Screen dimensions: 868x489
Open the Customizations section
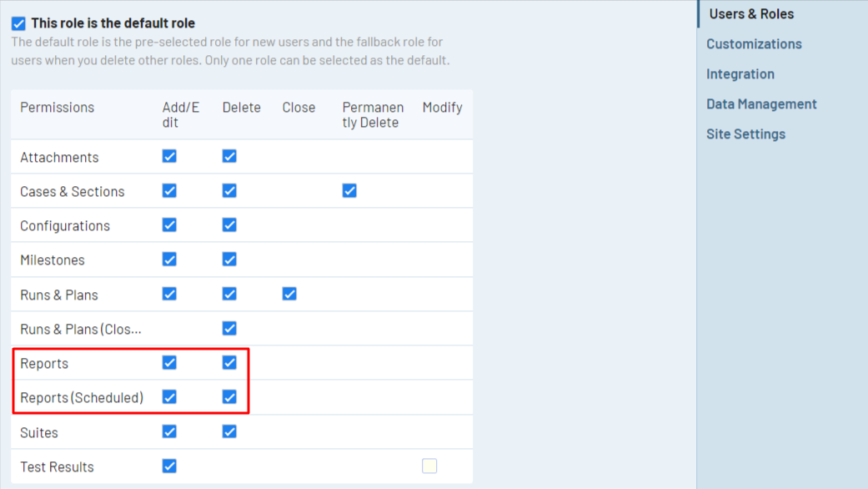tap(754, 43)
